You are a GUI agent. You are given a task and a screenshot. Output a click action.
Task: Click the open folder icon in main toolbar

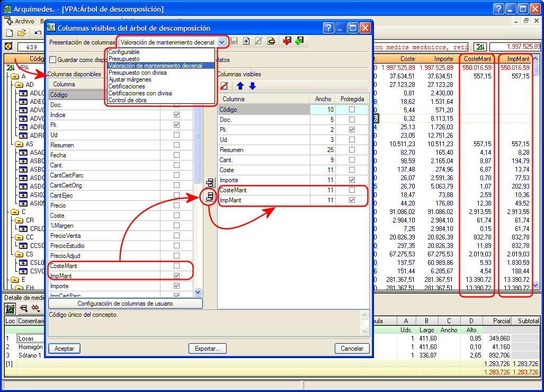[x=22, y=33]
